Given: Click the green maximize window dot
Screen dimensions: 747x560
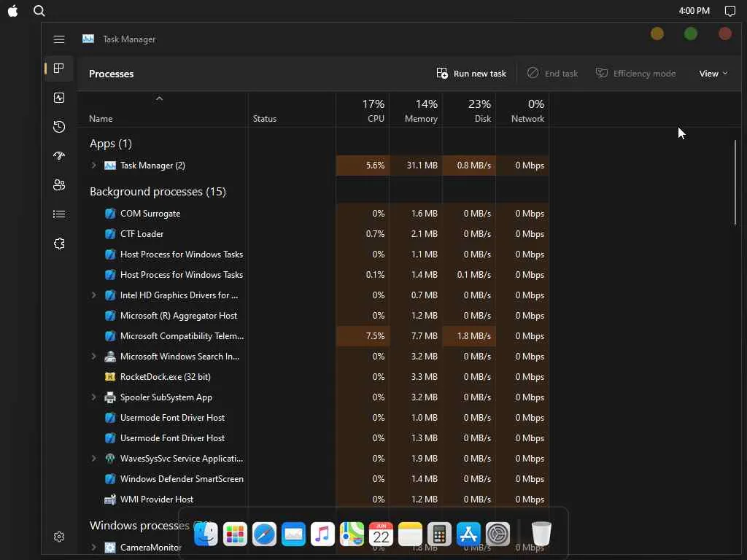Looking at the screenshot, I should tap(691, 34).
